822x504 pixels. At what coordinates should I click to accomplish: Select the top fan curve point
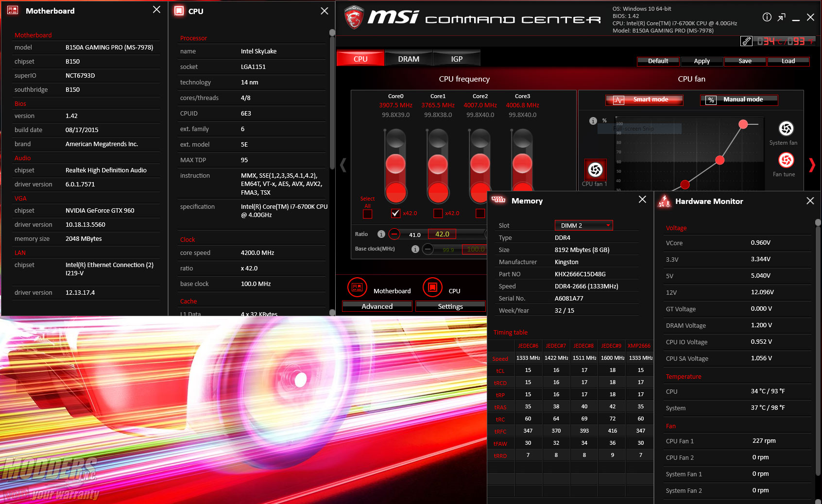(743, 124)
